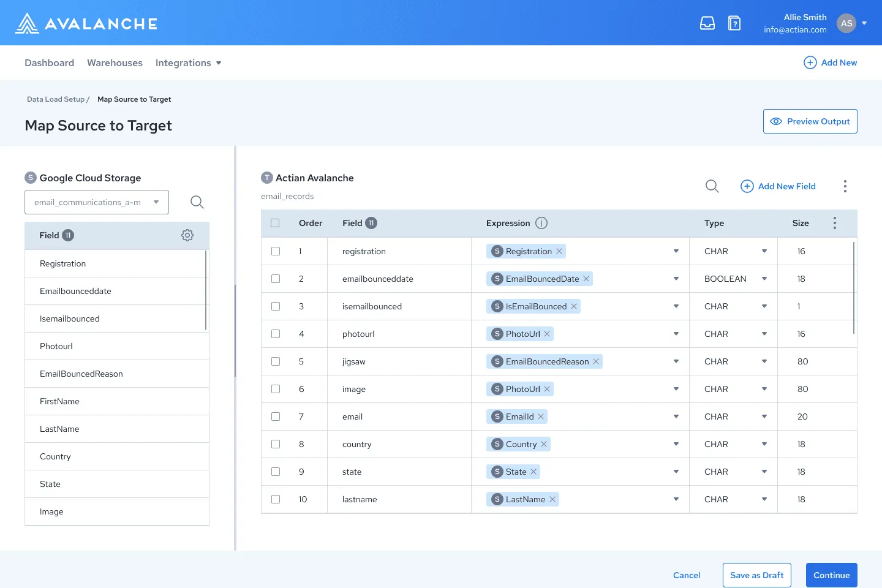Open search for the Actian Avalanche table
Viewport: 882px width, 588px height.
(x=712, y=186)
